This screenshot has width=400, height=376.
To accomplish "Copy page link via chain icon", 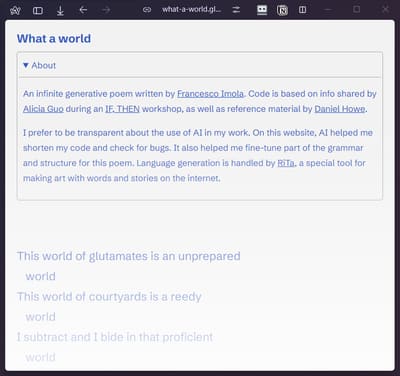I will click(147, 10).
